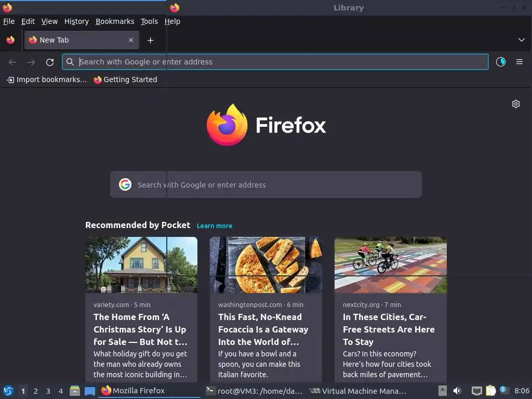Click the back navigation arrow

(x=12, y=62)
